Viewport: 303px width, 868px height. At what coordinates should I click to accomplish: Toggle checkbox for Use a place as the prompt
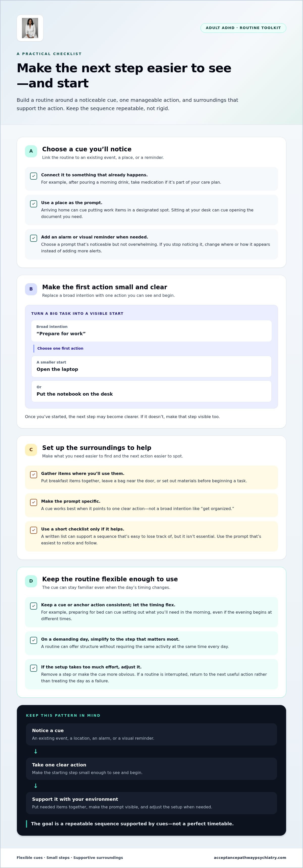click(x=34, y=204)
